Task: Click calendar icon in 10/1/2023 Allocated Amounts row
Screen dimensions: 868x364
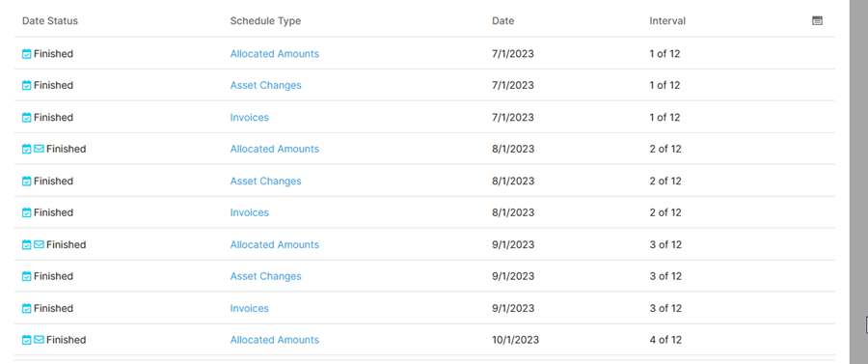Action: pos(27,340)
